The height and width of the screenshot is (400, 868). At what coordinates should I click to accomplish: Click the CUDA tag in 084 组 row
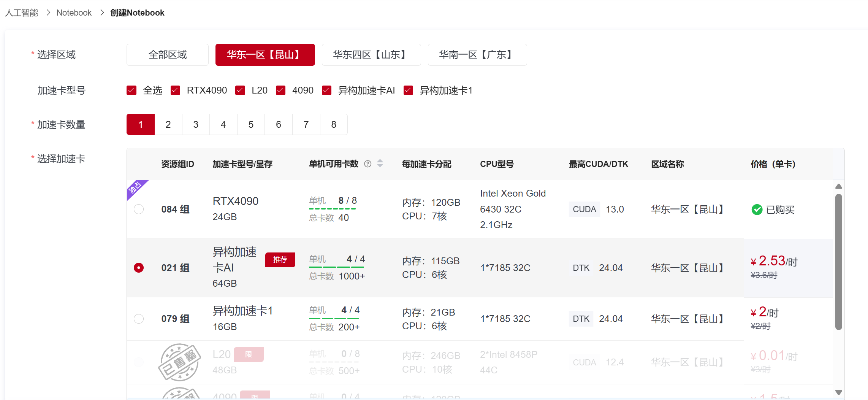[x=584, y=210]
